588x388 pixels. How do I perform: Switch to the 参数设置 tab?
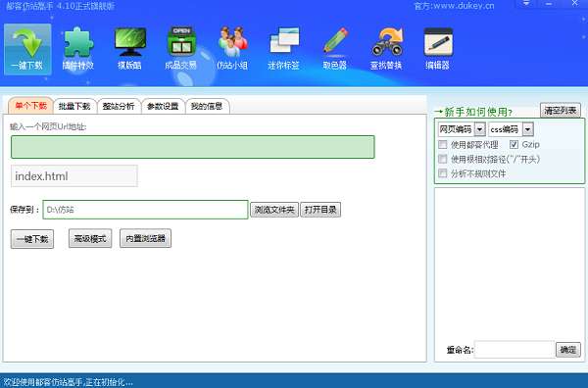[x=163, y=107]
